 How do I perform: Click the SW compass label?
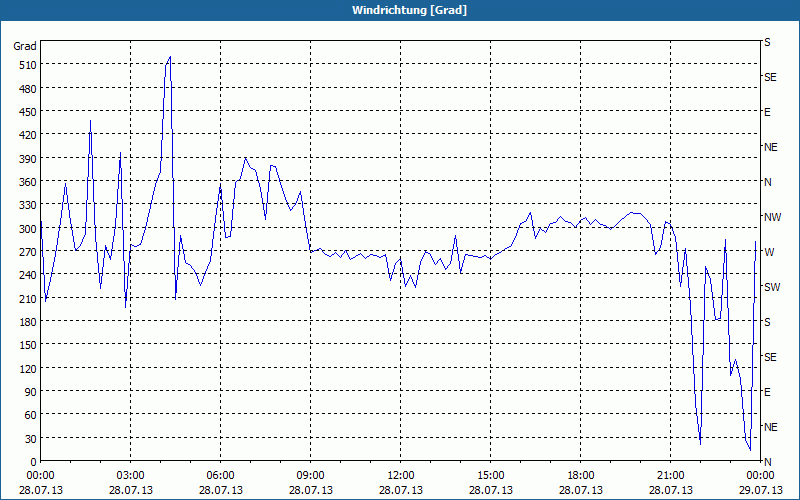772,287
